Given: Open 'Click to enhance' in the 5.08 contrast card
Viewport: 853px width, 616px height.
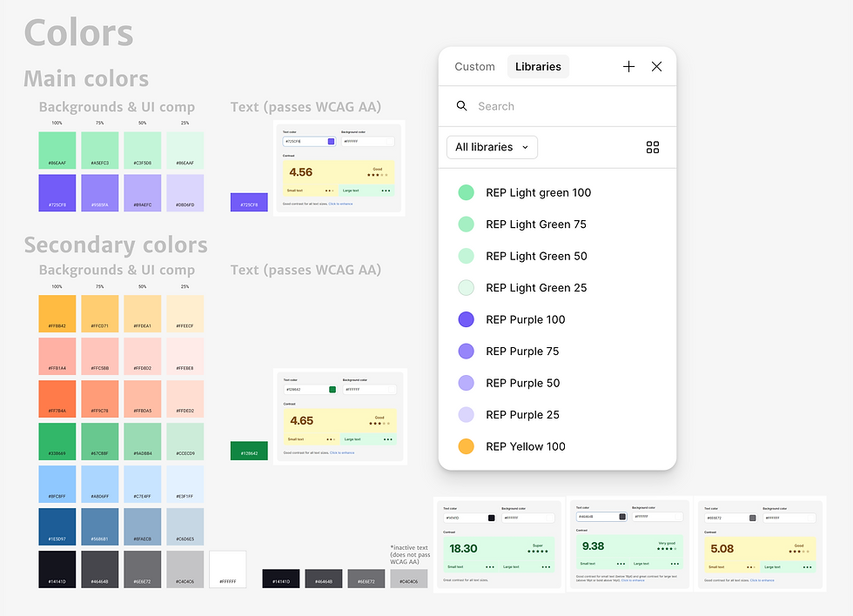Looking at the screenshot, I should 762,580.
